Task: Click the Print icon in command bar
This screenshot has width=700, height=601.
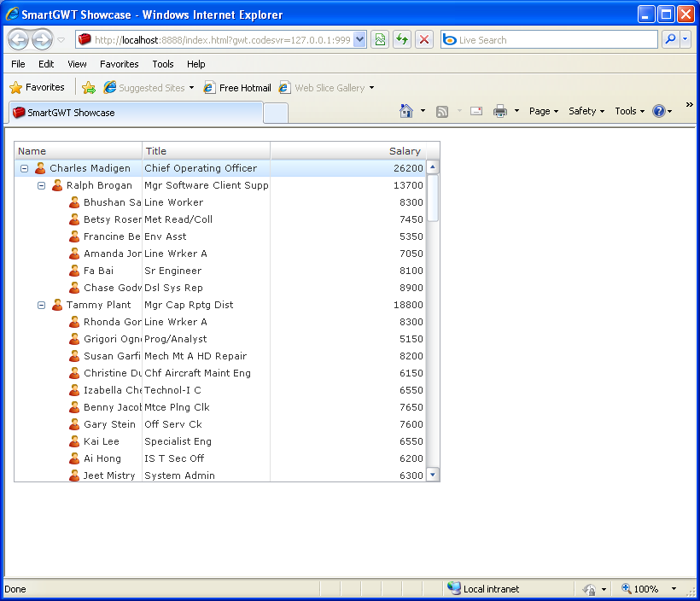Action: coord(500,111)
